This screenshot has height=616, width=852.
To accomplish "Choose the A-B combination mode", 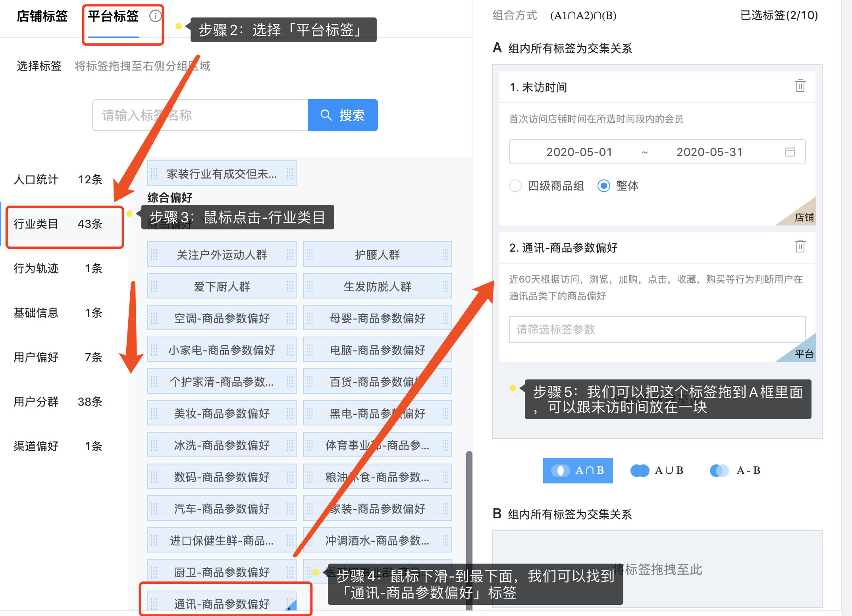I will (x=735, y=470).
